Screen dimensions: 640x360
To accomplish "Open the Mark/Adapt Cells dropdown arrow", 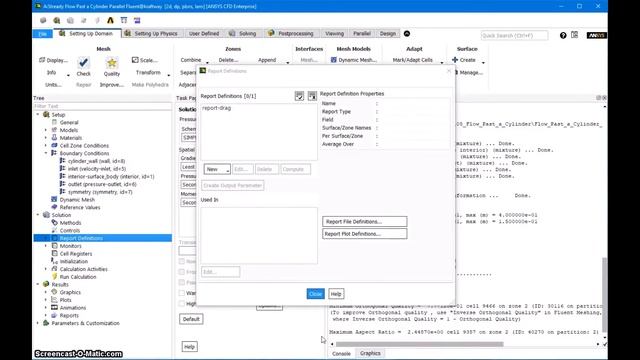I will tap(442, 62).
